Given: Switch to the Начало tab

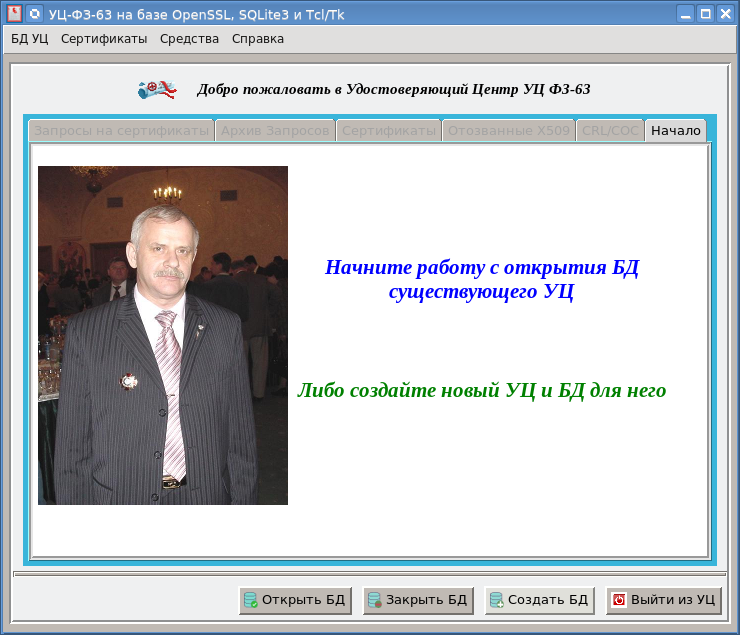Looking at the screenshot, I should tap(676, 131).
